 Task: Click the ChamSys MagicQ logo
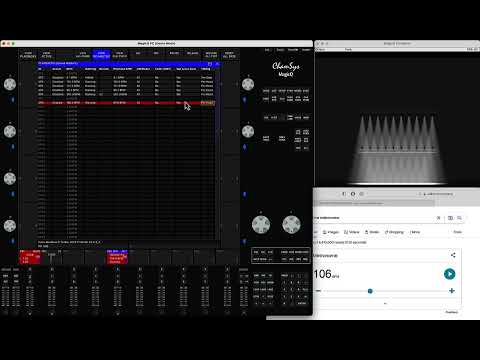click(x=286, y=69)
